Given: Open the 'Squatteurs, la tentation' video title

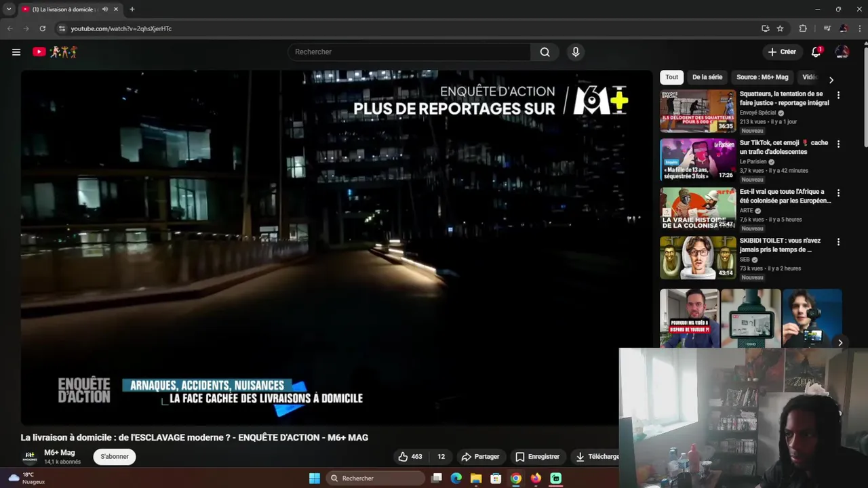Looking at the screenshot, I should pos(785,98).
